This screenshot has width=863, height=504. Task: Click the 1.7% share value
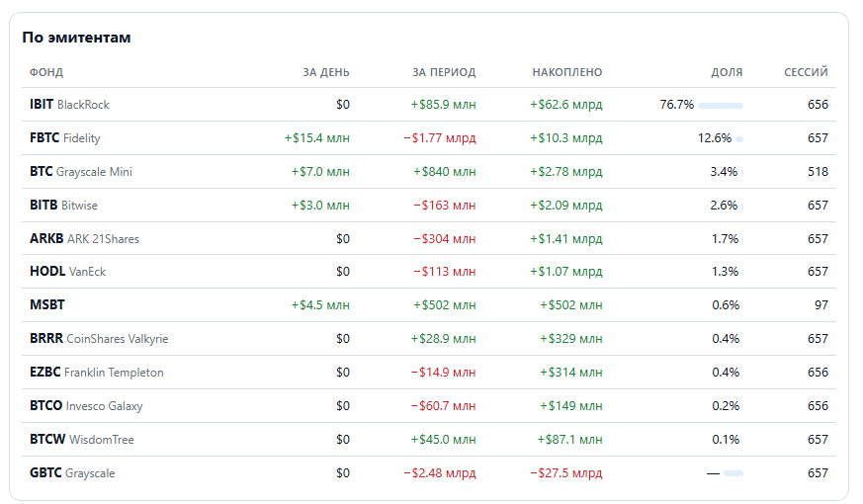click(x=725, y=239)
